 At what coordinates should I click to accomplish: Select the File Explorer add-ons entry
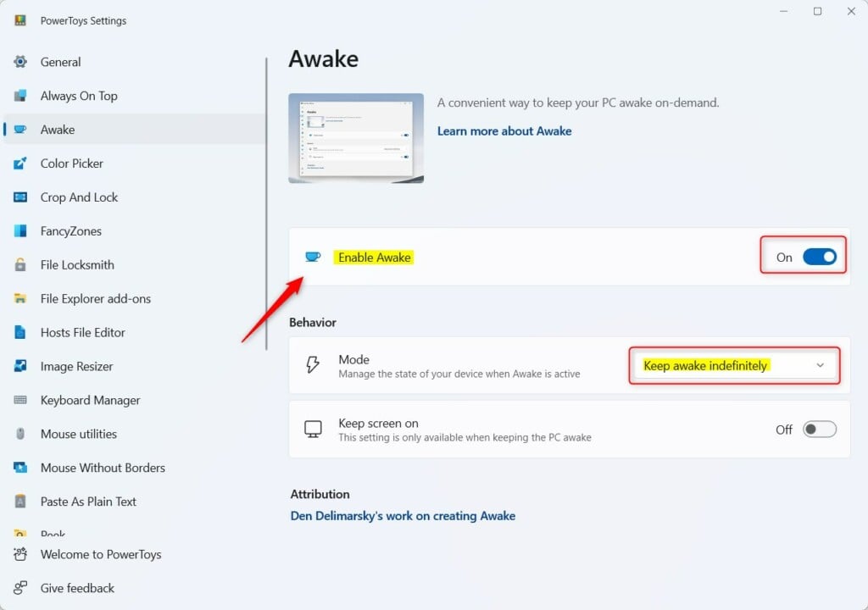(135, 298)
